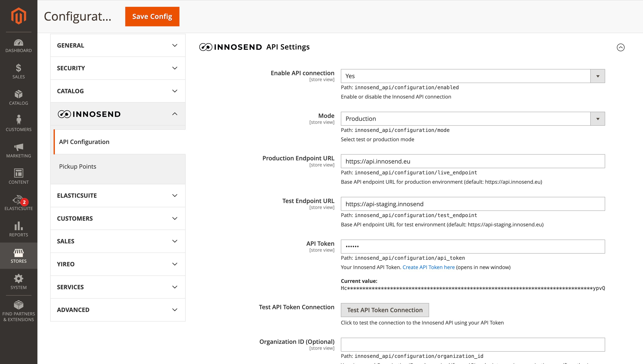Open the Stores sidebar section
The image size is (643, 364).
(18, 256)
